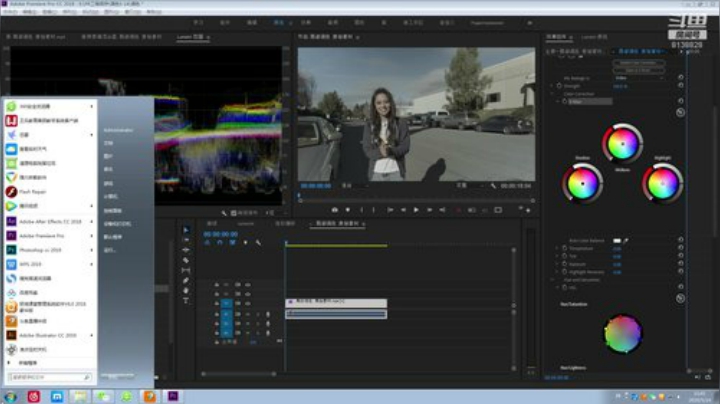
Task: Click Mark Out in Program Monitor
Action: [x=373, y=210]
